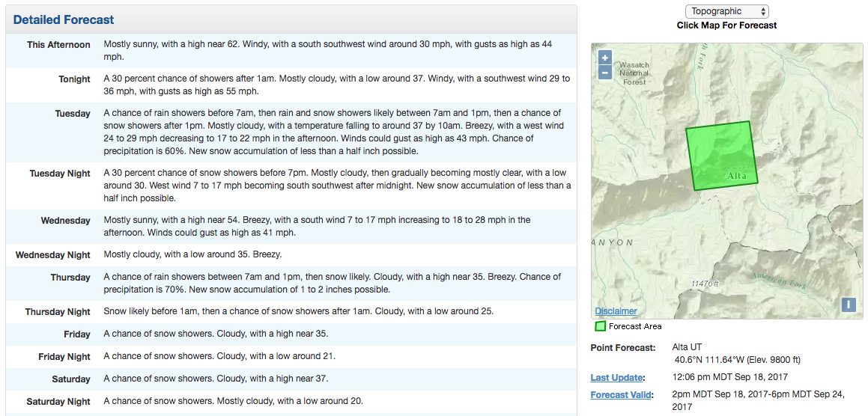Click the Friday Night forecast text
868x416 pixels.
219,357
